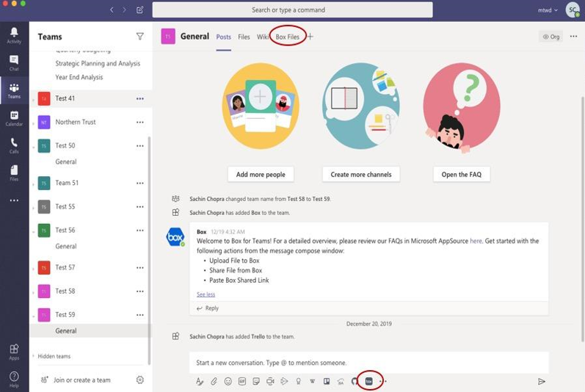Switch to the Files channel tab
Viewport: 585px width, 392px height.
pyautogui.click(x=244, y=37)
